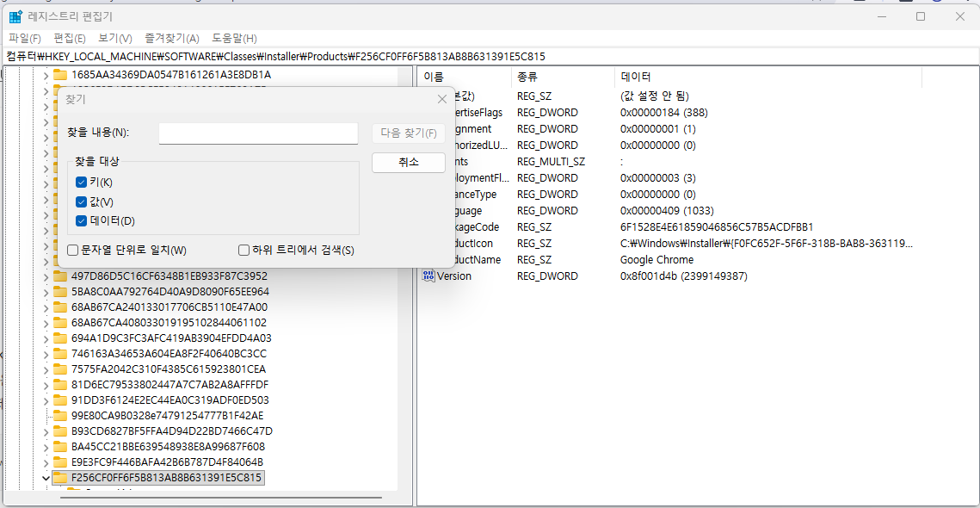Image resolution: width=980 pixels, height=508 pixels.
Task: Select the '0x00000003 (3)' data value
Action: click(x=658, y=177)
